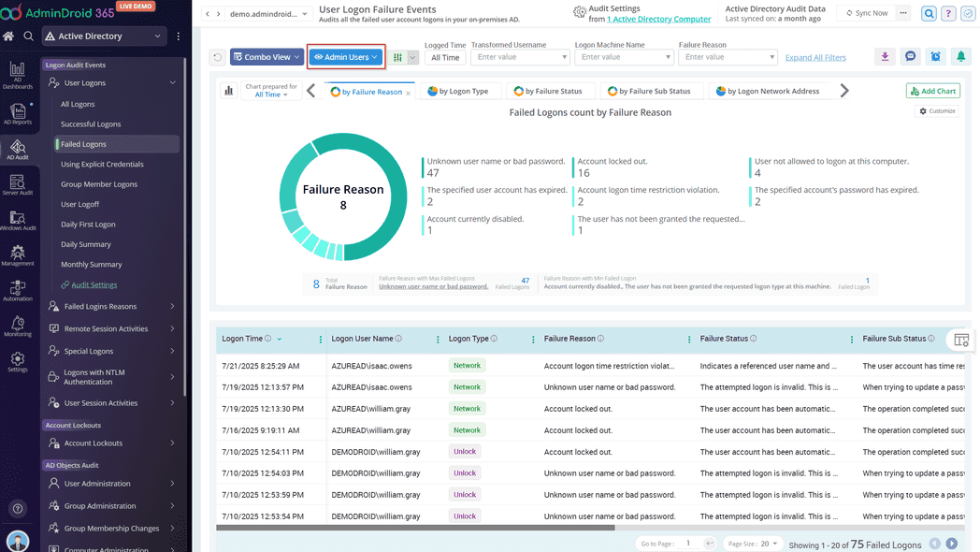This screenshot has width=980, height=552.
Task: Click the Sync Now button
Action: point(866,13)
